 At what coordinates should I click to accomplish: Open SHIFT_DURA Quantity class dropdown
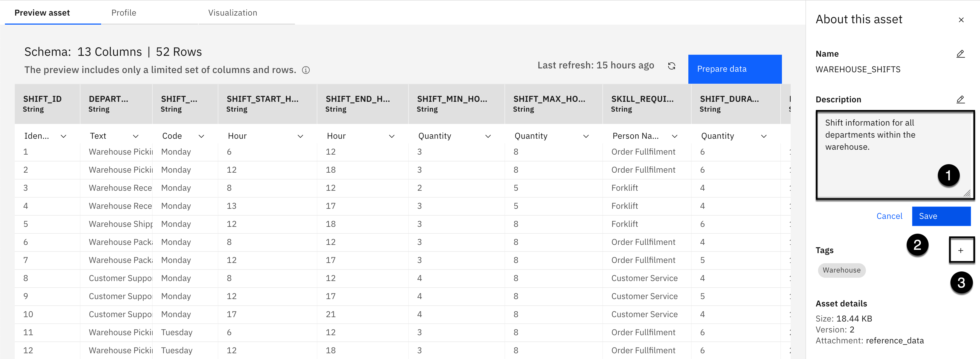[x=764, y=136]
